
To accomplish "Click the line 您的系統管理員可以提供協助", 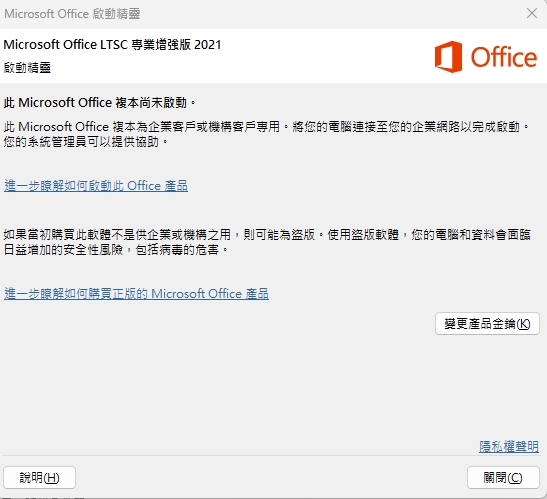I will (85, 141).
